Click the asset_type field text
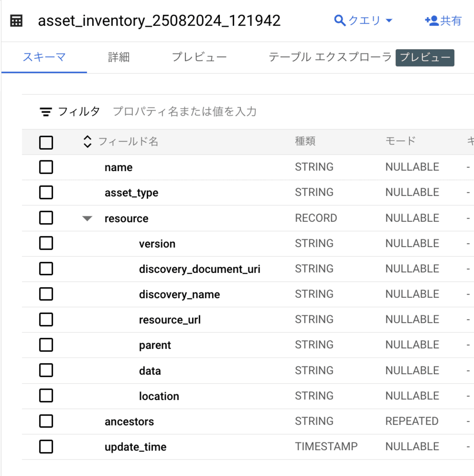 click(131, 193)
